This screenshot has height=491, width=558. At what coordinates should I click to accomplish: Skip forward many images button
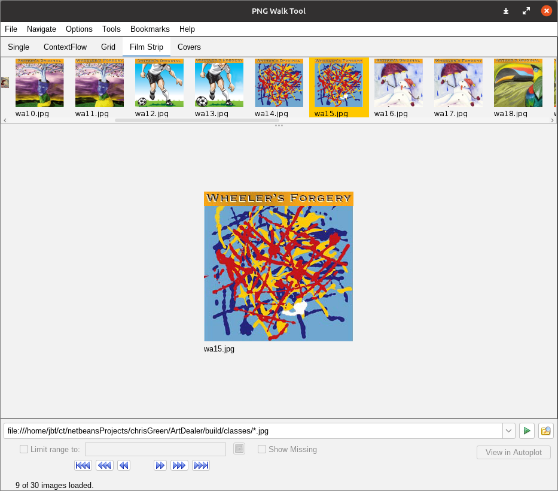[x=179, y=465]
